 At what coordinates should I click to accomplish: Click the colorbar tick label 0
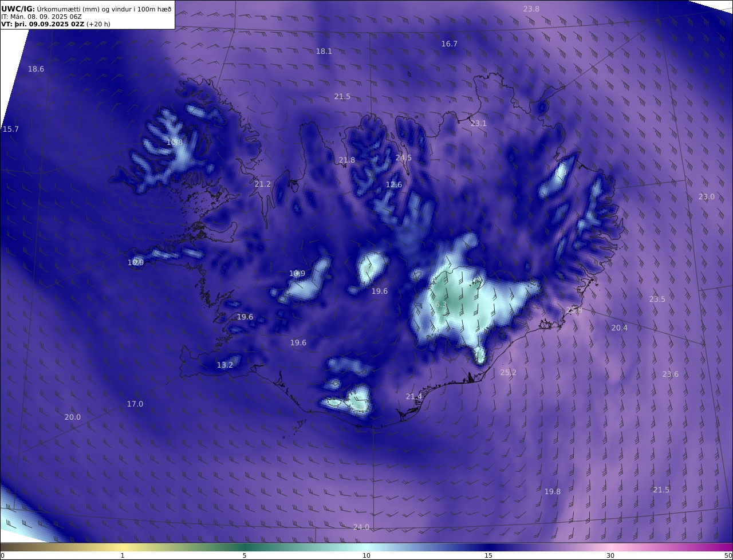[x=2, y=555]
